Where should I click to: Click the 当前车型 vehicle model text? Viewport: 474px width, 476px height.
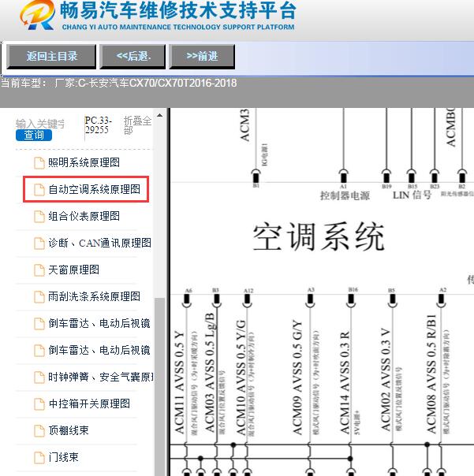click(x=119, y=84)
